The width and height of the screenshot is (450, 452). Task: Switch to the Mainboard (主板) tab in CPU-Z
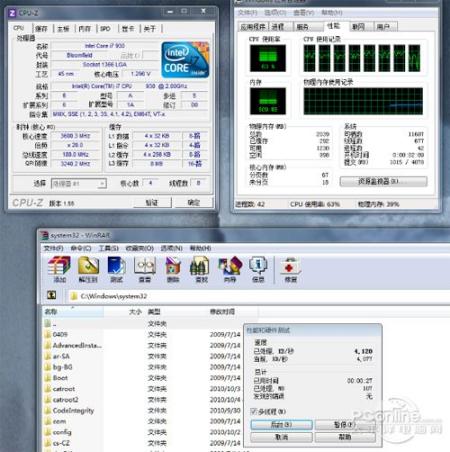click(x=63, y=29)
